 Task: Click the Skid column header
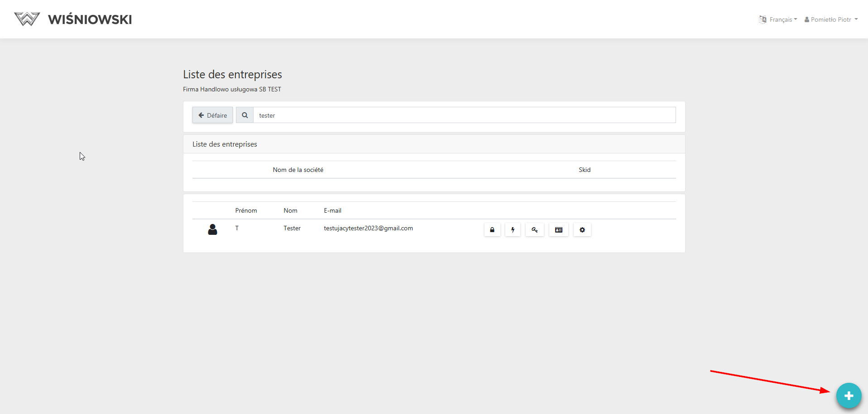[x=584, y=170]
